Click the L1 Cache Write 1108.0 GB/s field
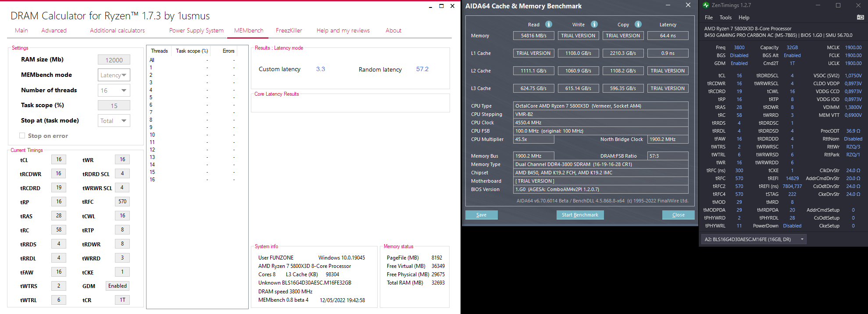 (578, 53)
